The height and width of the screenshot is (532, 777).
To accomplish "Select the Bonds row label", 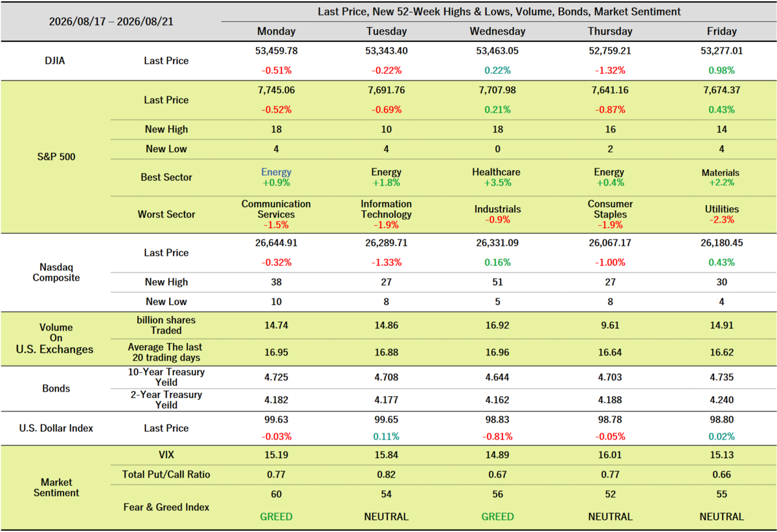I will pyautogui.click(x=55, y=389).
